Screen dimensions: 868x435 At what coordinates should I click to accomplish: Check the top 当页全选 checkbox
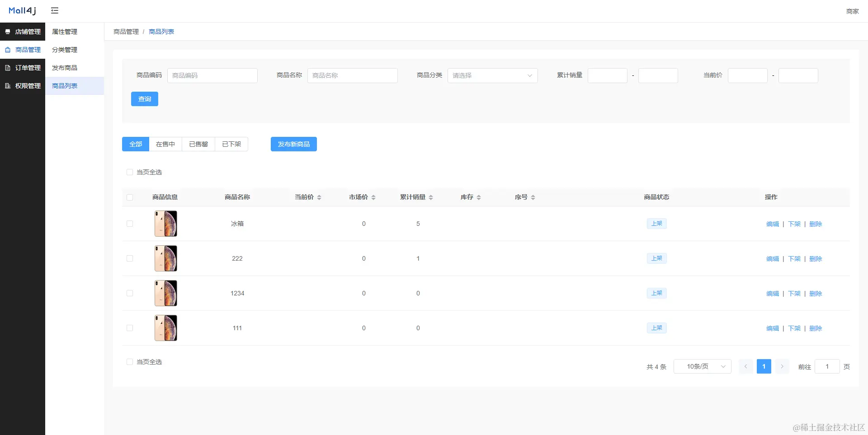tap(130, 172)
